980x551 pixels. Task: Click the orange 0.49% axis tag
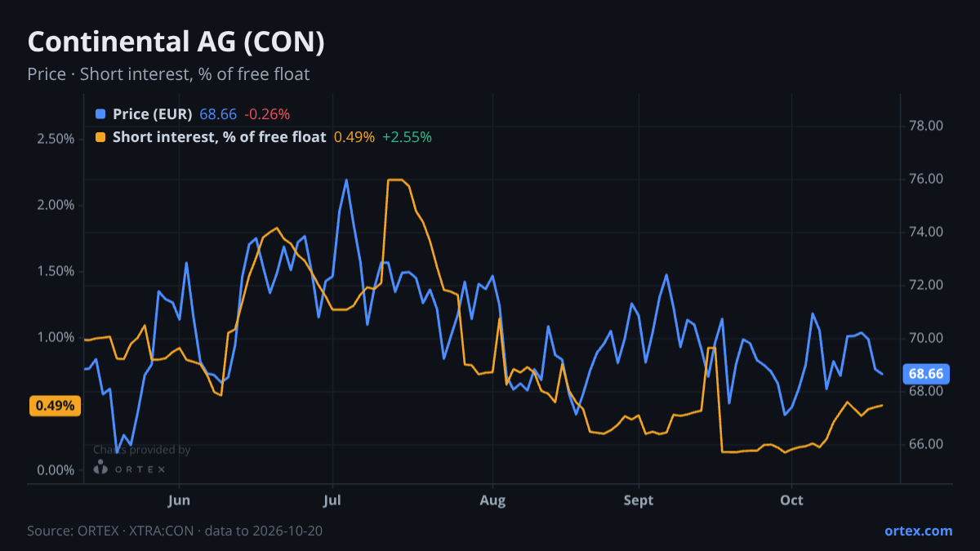tap(55, 406)
